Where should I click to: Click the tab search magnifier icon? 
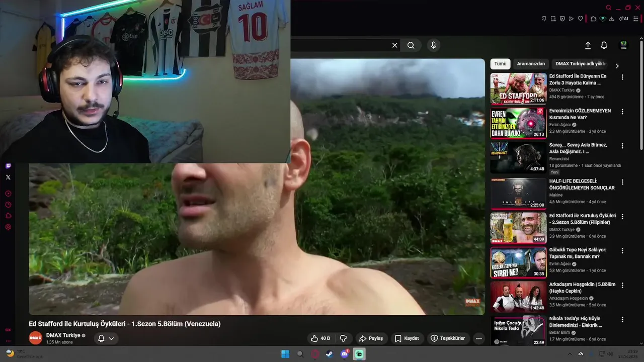click(x=608, y=8)
